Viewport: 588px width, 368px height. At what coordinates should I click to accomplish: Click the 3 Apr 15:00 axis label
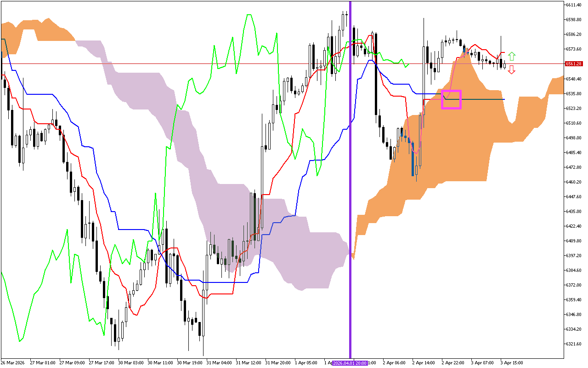[x=512, y=362]
